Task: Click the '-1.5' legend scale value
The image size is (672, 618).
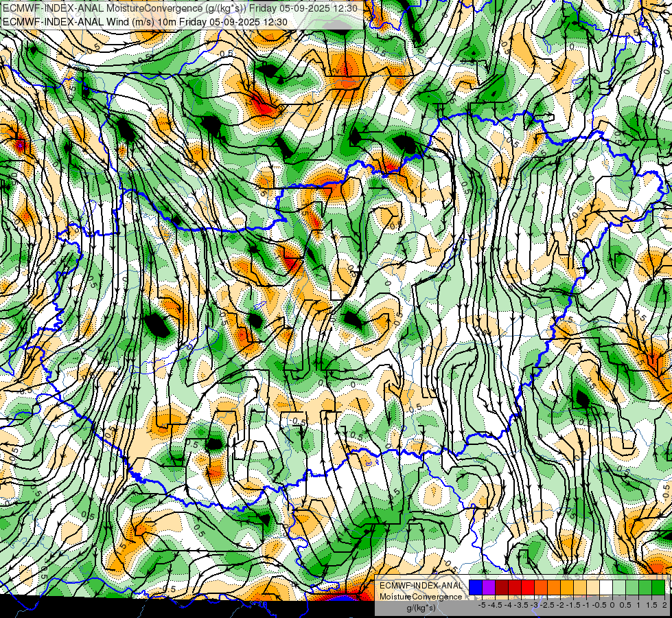Action: [573, 605]
